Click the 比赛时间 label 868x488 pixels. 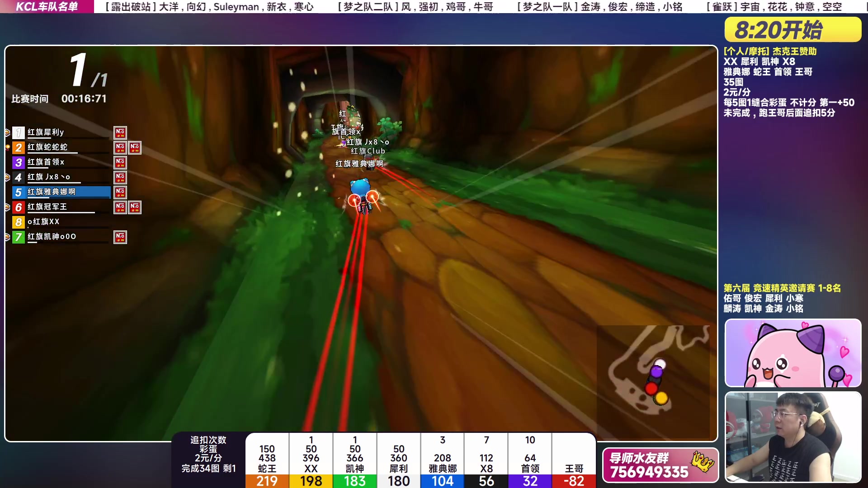coord(30,99)
